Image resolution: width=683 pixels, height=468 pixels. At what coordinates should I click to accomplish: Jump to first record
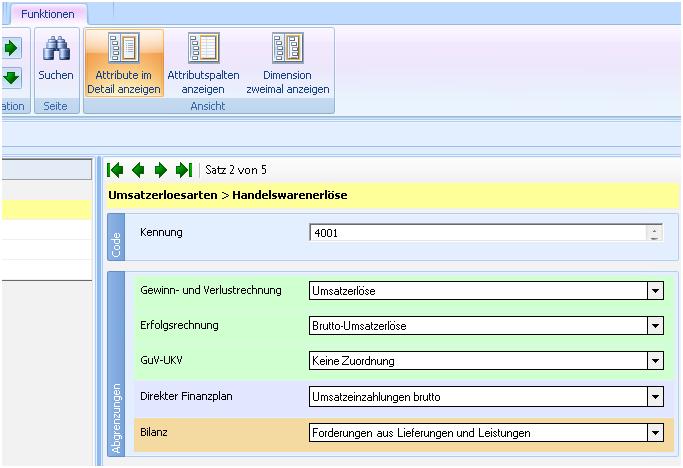pyautogui.click(x=115, y=170)
